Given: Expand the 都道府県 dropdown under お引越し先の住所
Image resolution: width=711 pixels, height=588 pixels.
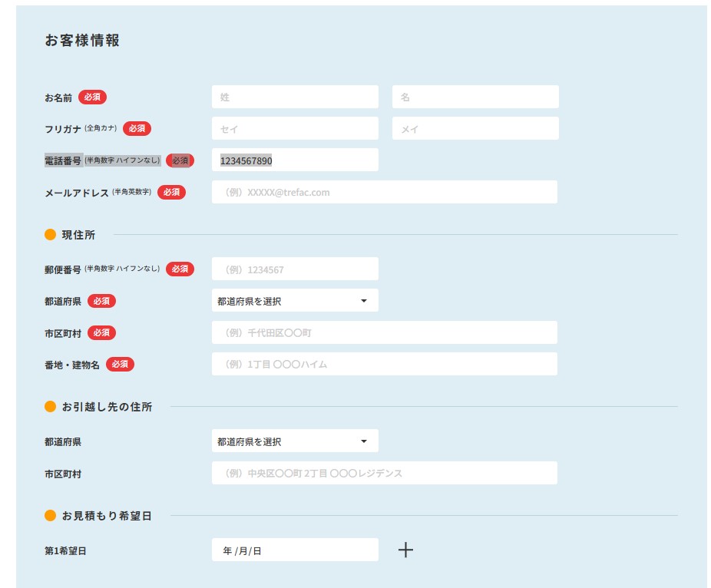Looking at the screenshot, I should coord(295,441).
